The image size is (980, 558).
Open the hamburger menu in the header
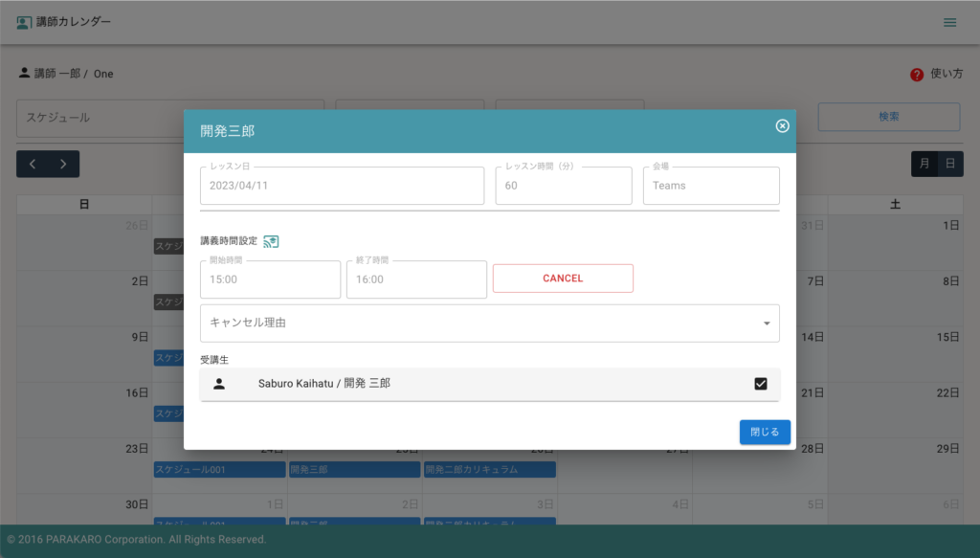[949, 22]
